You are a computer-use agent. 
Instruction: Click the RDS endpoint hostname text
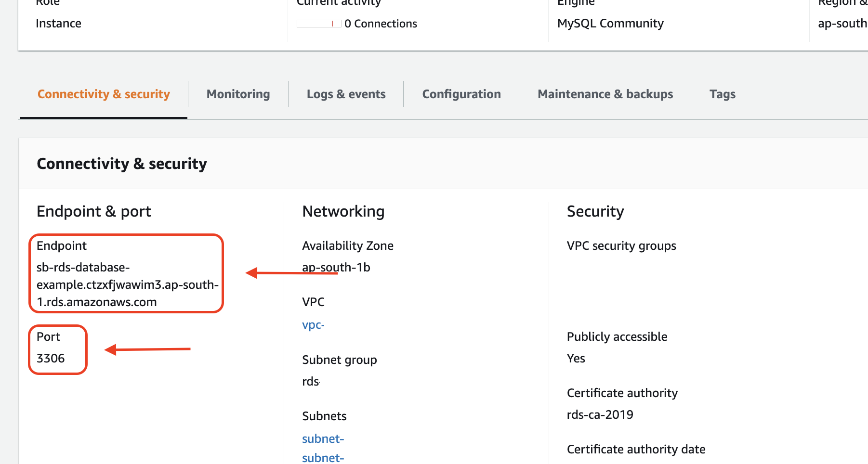(127, 284)
